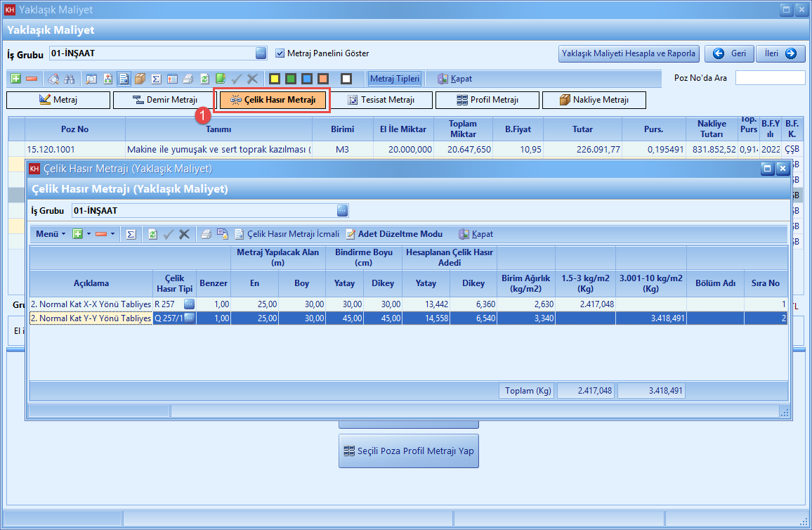Click the Poz No'da Ara search field
This screenshot has width=812, height=530.
(770, 78)
